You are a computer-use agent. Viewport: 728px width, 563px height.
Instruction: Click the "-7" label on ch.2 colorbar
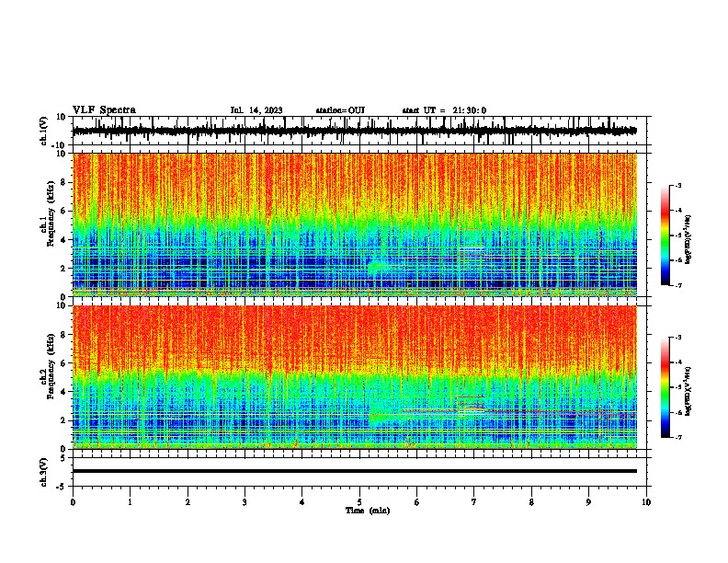678,437
